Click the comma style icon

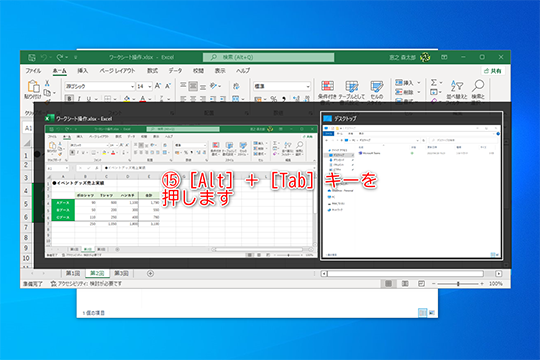pos(284,99)
